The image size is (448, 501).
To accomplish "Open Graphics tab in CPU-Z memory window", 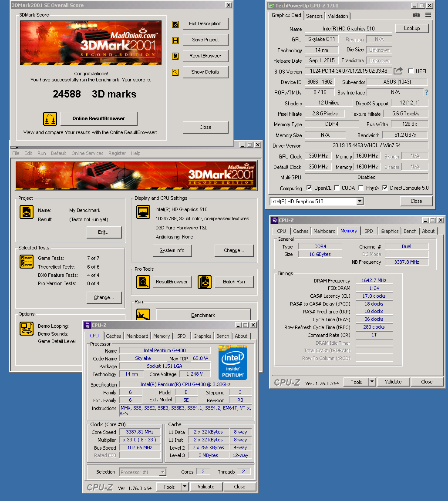I will tap(390, 231).
